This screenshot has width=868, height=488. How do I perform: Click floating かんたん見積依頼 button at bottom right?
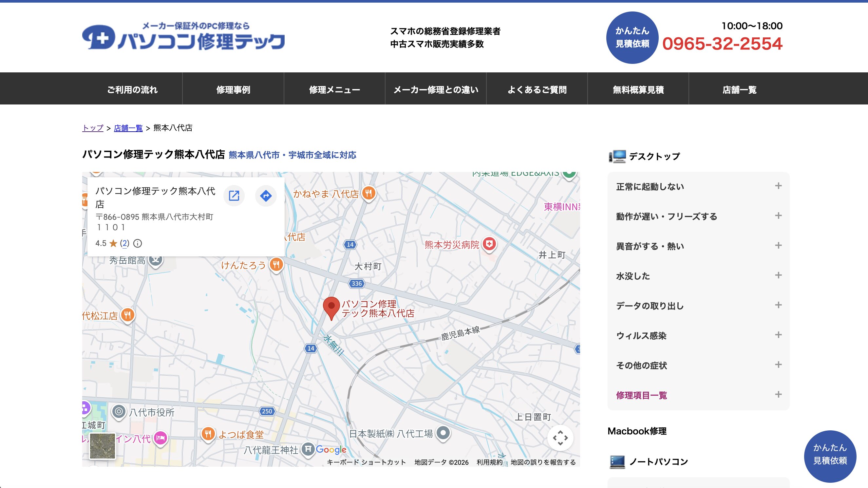[830, 456]
